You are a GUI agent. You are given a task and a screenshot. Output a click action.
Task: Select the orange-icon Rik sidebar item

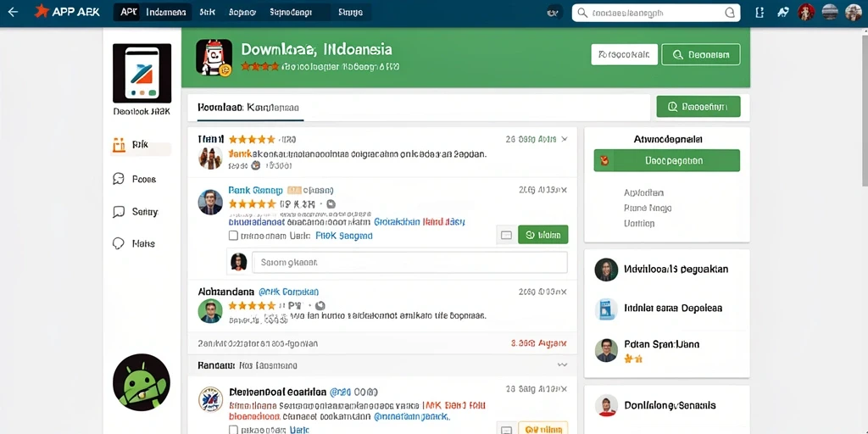141,145
